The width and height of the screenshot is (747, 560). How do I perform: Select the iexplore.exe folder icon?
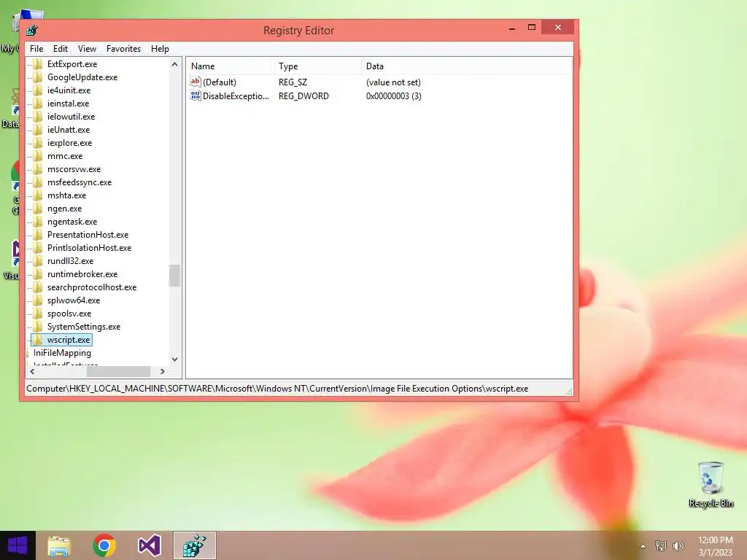click(38, 143)
